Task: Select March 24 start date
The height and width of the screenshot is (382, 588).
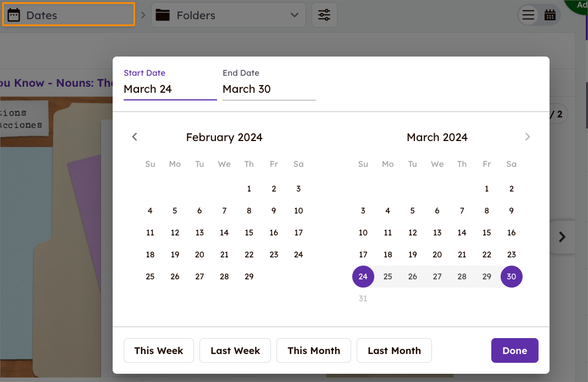Action: click(x=363, y=277)
